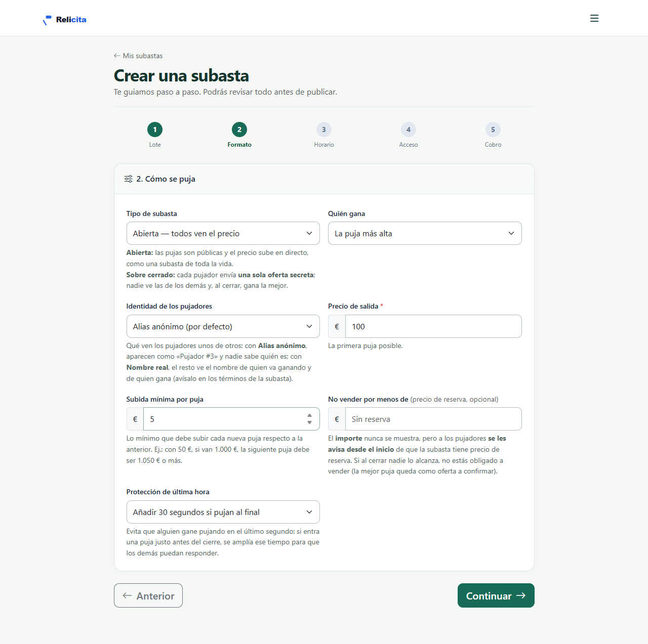Click the sliders icon beside Cómo se puja

click(x=129, y=179)
